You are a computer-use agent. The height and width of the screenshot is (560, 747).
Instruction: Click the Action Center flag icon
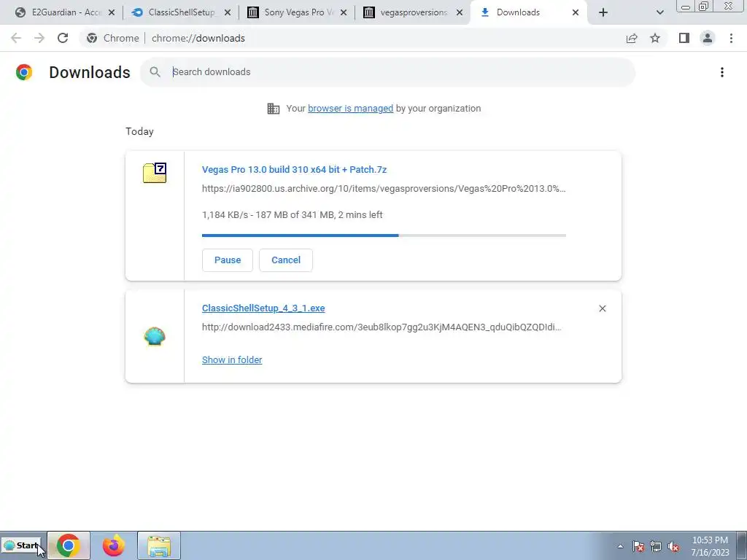(x=638, y=546)
